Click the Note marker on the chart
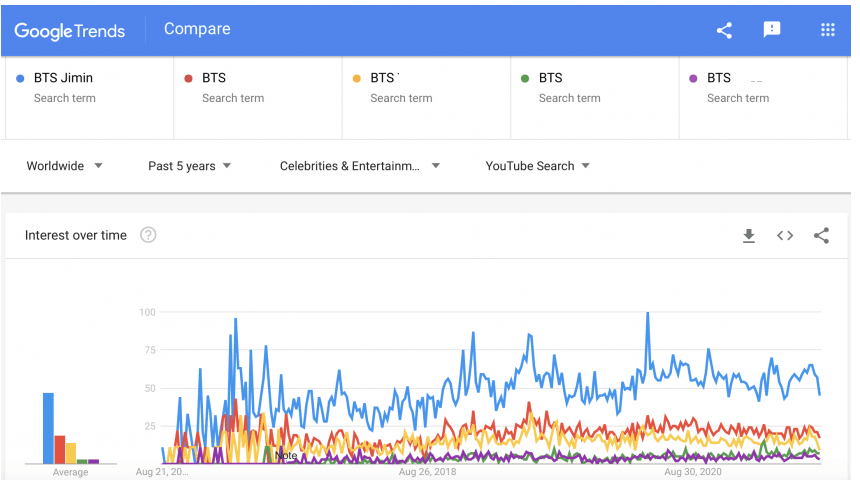Viewport: 860px width, 487px height. coord(286,456)
